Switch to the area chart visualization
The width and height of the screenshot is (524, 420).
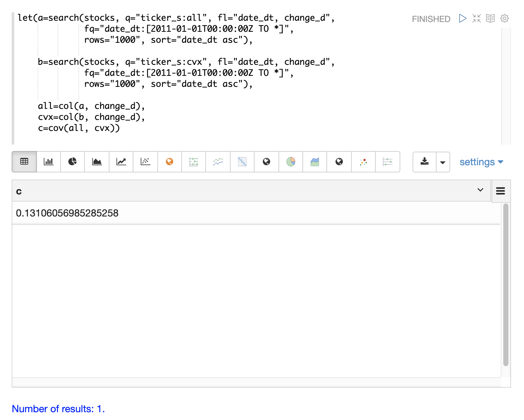pyautogui.click(x=97, y=162)
